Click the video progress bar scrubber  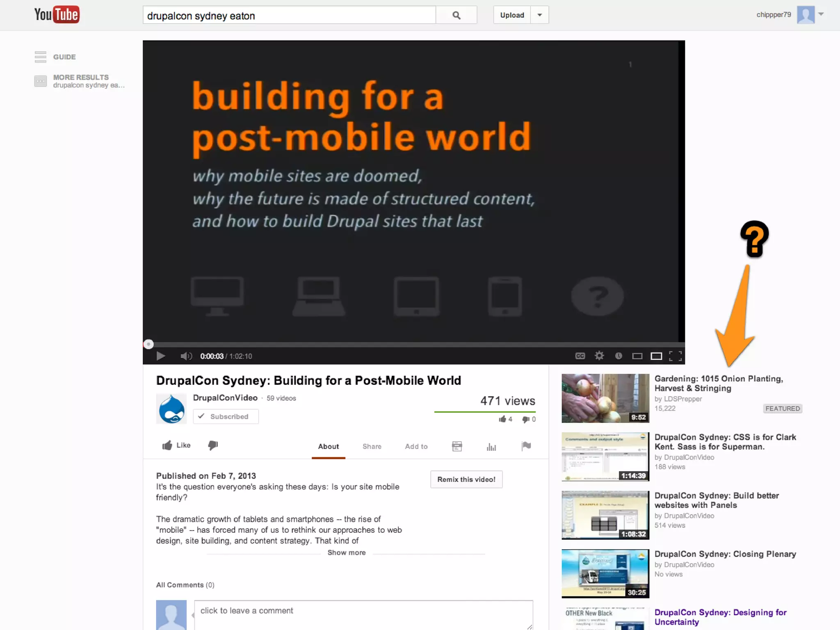click(x=148, y=344)
